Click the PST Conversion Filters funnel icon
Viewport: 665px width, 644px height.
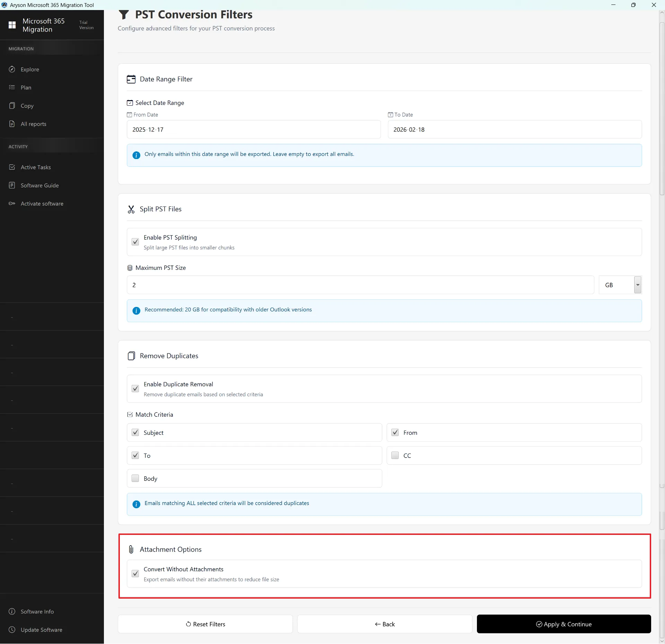pyautogui.click(x=124, y=15)
